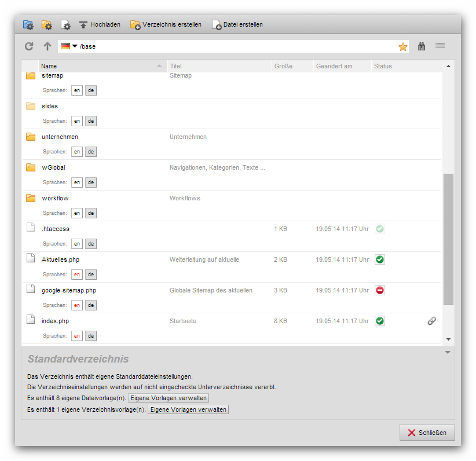This screenshot has width=476, height=461.
Task: Click index.php green status checkmark
Action: [380, 321]
